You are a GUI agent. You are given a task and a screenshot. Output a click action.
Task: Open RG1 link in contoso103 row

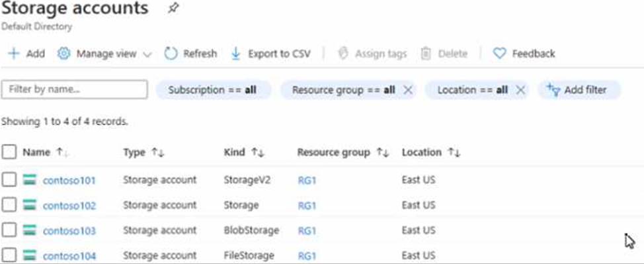[307, 231]
